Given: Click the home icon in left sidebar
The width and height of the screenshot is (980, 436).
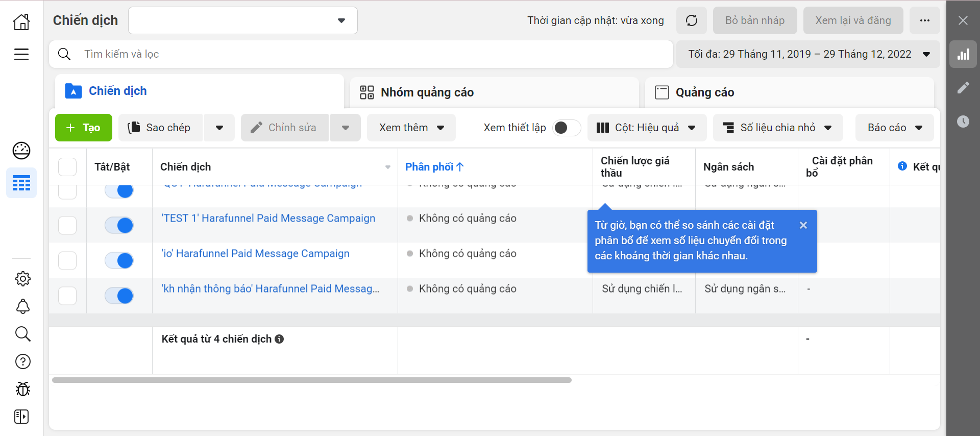Looking at the screenshot, I should point(21,21).
